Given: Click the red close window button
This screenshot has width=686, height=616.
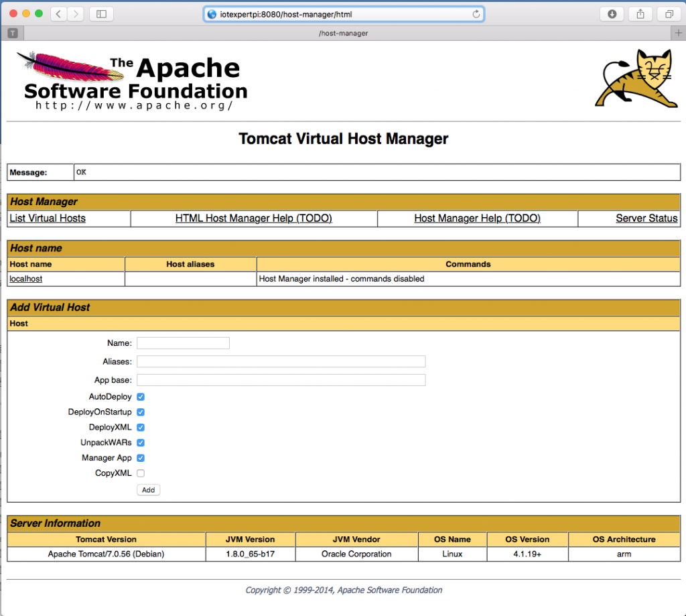Looking at the screenshot, I should click(13, 13).
